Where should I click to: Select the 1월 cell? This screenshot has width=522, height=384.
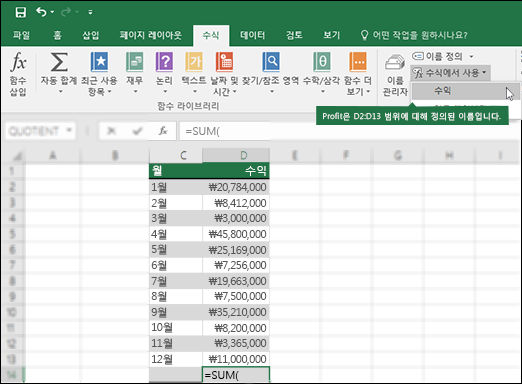pos(176,187)
